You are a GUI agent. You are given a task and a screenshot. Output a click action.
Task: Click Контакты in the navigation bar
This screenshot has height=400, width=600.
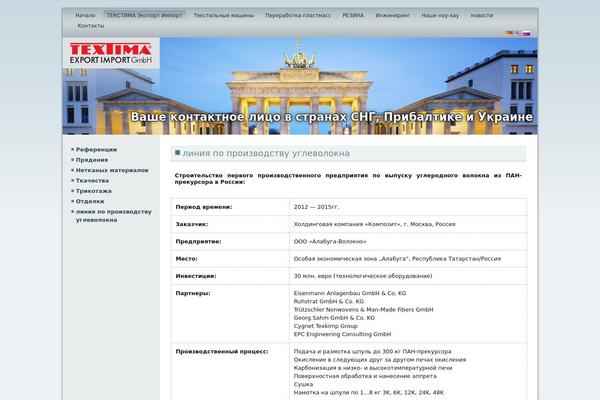(91, 26)
